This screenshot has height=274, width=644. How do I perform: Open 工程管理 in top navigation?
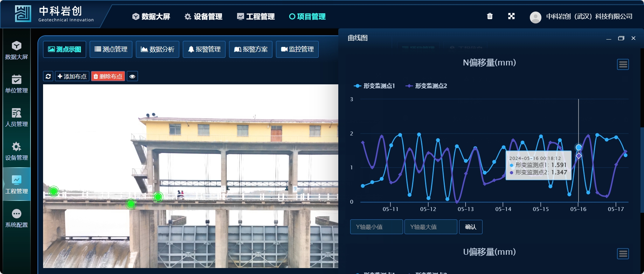[x=256, y=16]
